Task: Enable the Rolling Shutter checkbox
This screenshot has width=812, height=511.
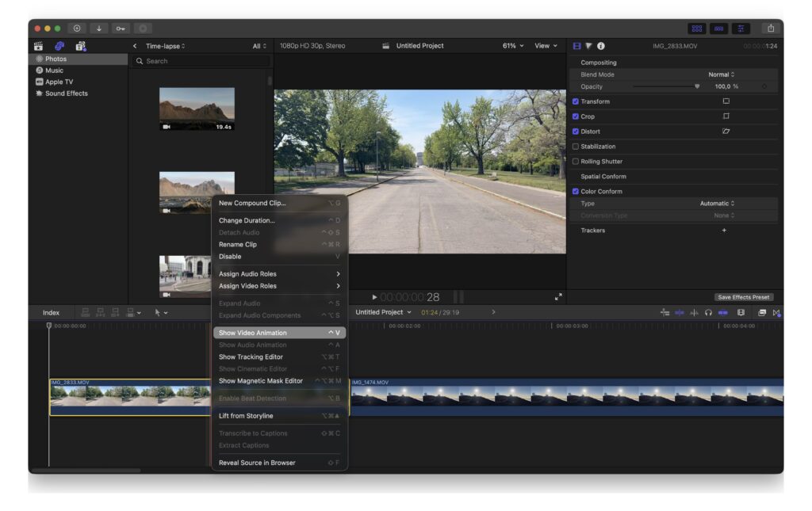Action: (576, 162)
